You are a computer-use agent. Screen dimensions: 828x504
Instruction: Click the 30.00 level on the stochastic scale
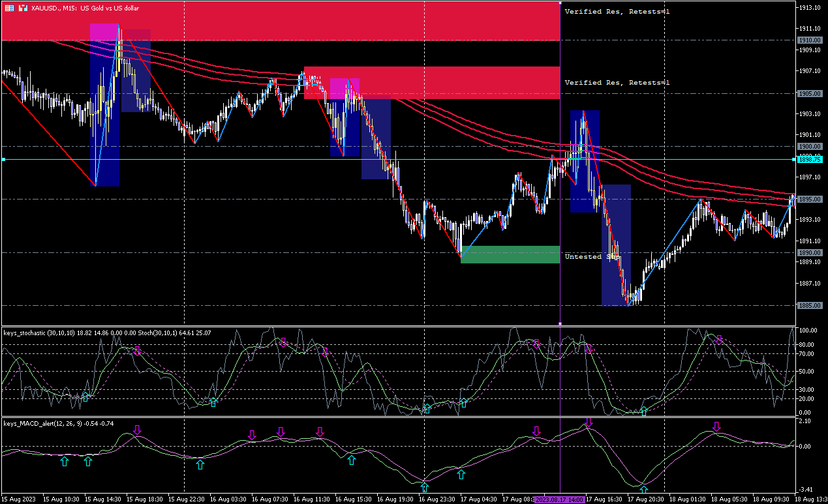tap(808, 390)
